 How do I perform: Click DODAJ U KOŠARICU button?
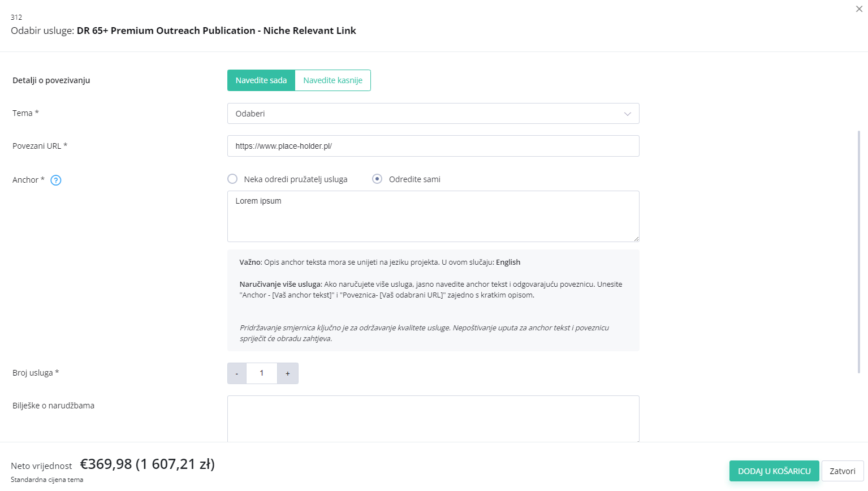click(x=774, y=471)
